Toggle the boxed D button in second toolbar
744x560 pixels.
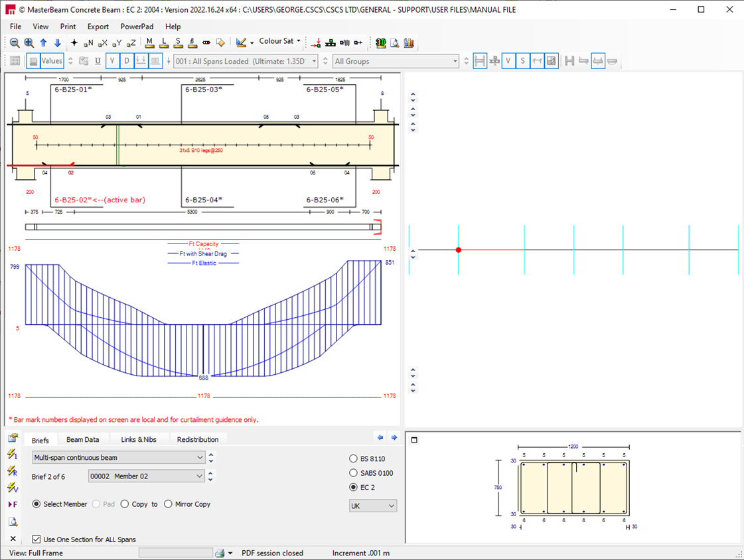point(127,60)
